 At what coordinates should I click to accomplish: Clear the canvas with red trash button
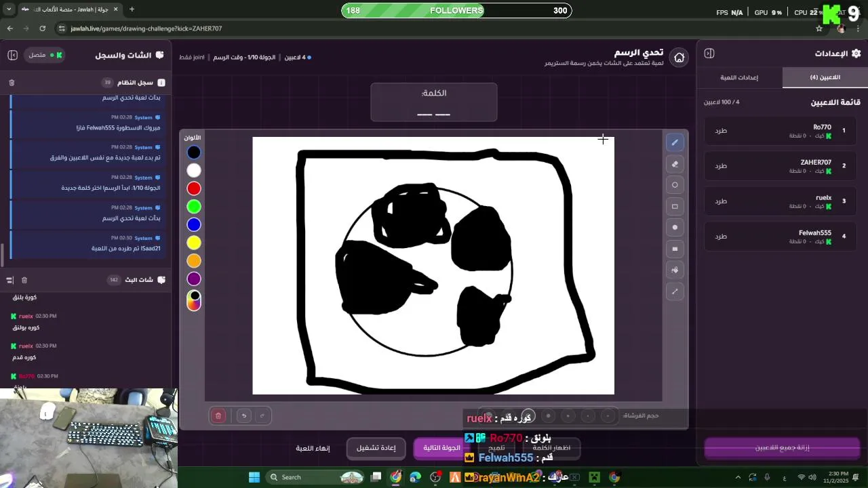[x=218, y=415]
